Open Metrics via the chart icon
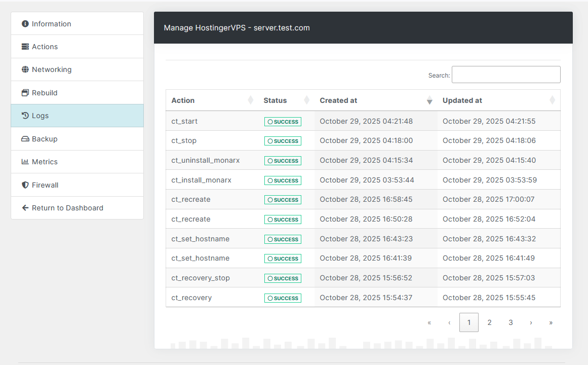The width and height of the screenshot is (588, 365). [24, 162]
